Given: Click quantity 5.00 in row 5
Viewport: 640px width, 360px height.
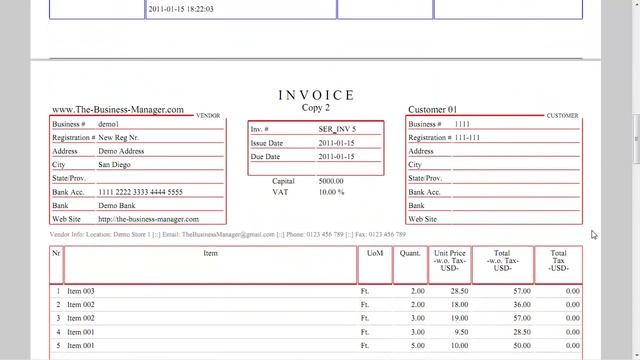Looking at the screenshot, I should pyautogui.click(x=418, y=345).
